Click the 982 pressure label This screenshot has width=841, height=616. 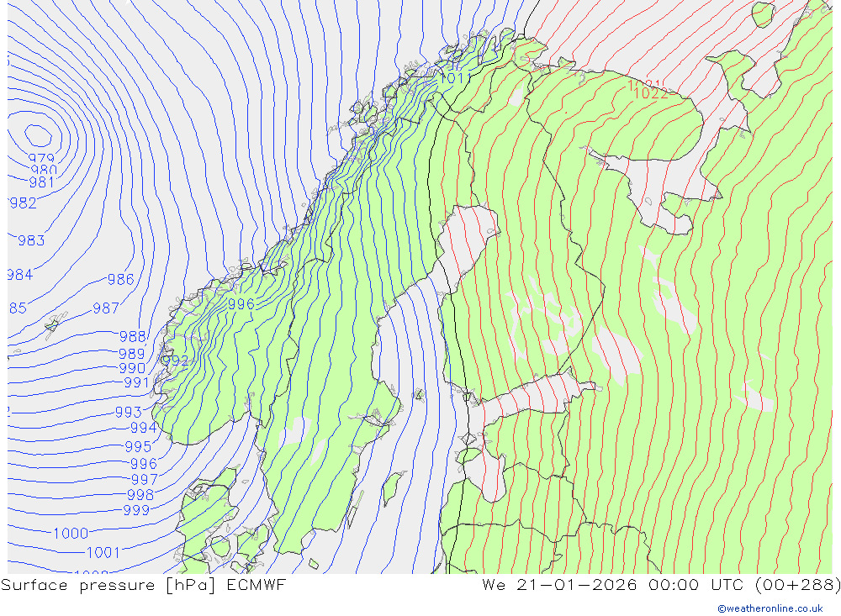(23, 203)
